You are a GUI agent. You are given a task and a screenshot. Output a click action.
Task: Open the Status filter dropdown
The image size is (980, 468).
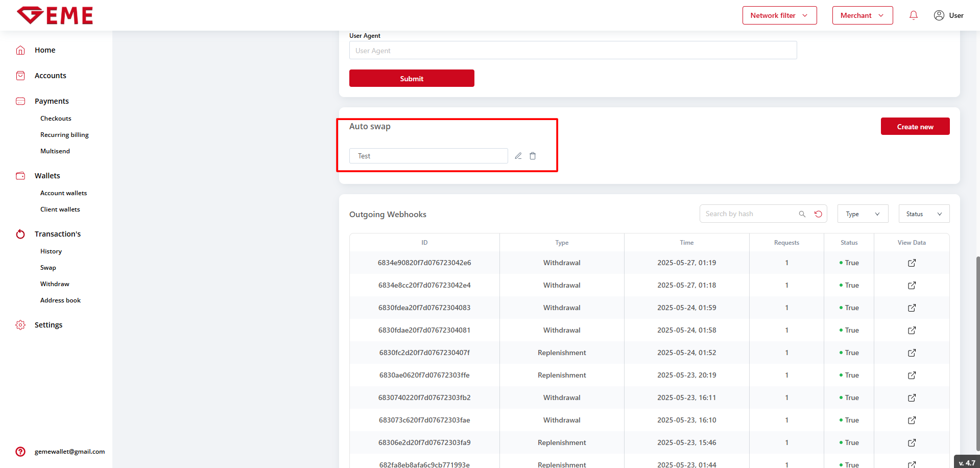(x=924, y=214)
